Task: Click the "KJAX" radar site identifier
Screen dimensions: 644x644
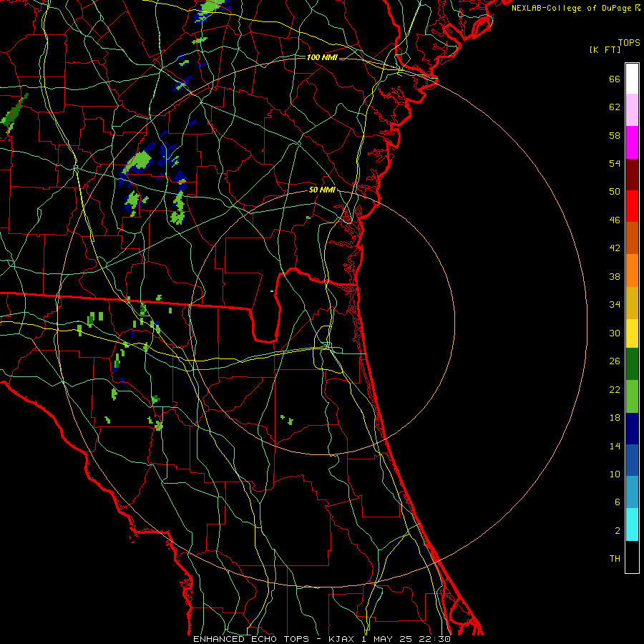Action: [x=342, y=639]
